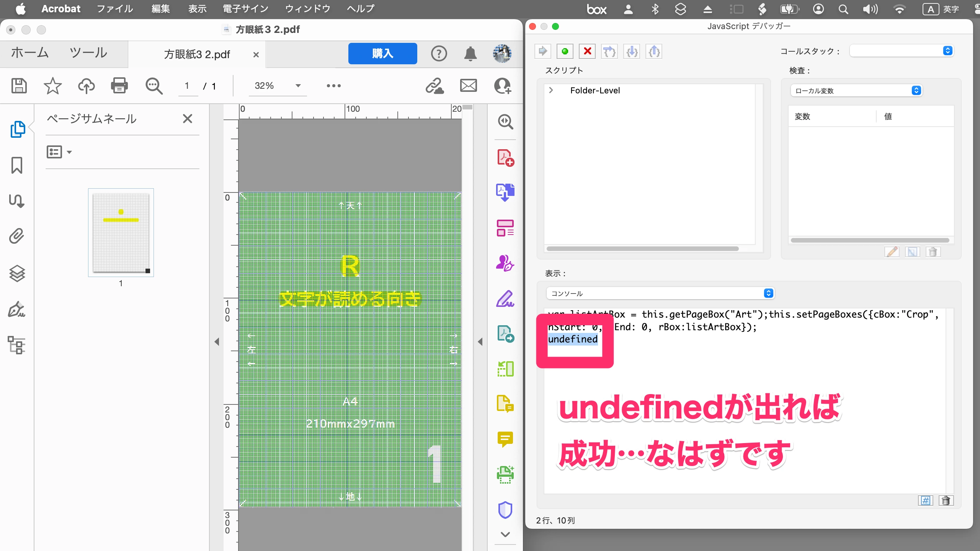Collapse left navigation pane arrow

click(217, 341)
